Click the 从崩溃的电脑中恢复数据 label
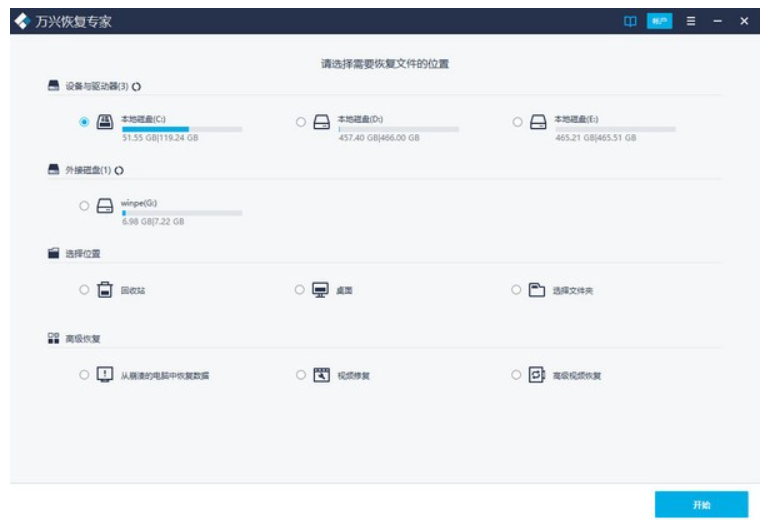Screen dimensions: 782x522 (165, 376)
